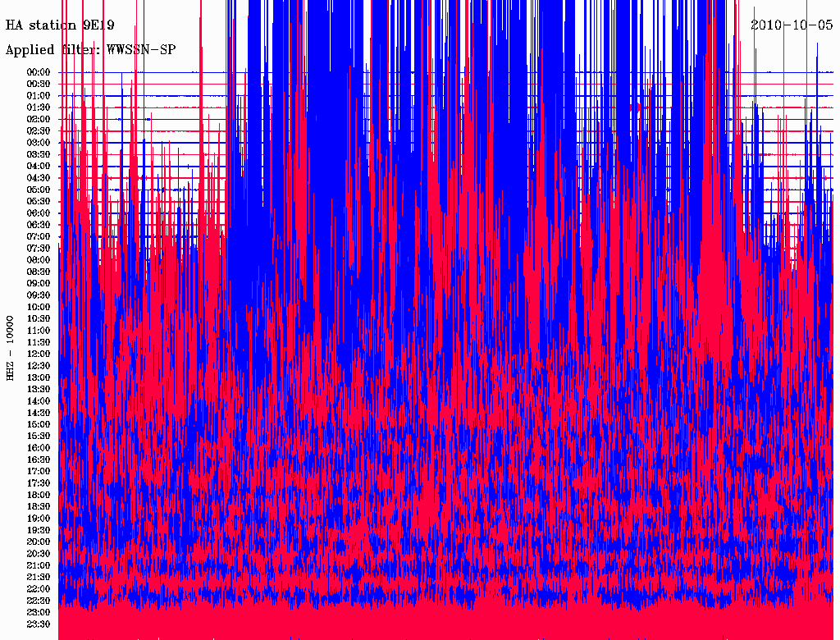The width and height of the screenshot is (840, 640).
Task: Click the 20:00 time label
Action: [x=39, y=542]
